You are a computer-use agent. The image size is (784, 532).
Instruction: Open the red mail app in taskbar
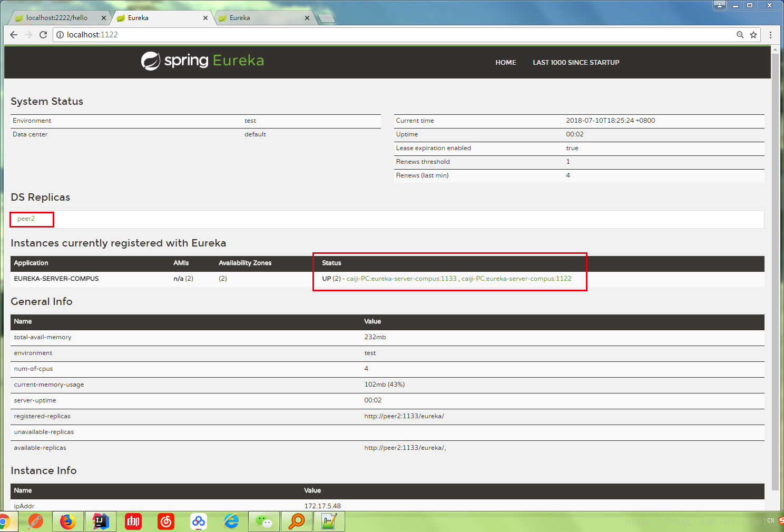[133, 521]
